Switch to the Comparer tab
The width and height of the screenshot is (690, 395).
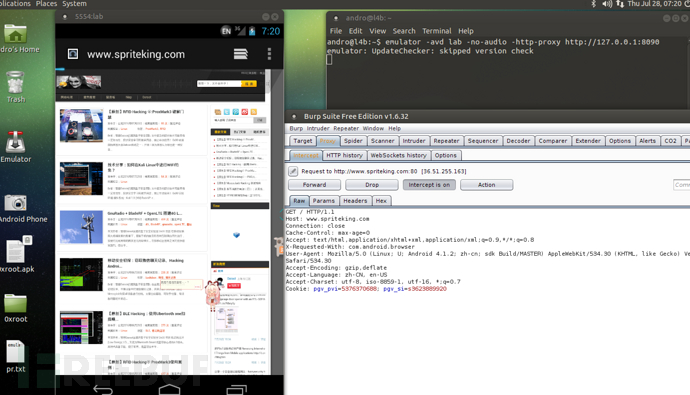coord(553,141)
